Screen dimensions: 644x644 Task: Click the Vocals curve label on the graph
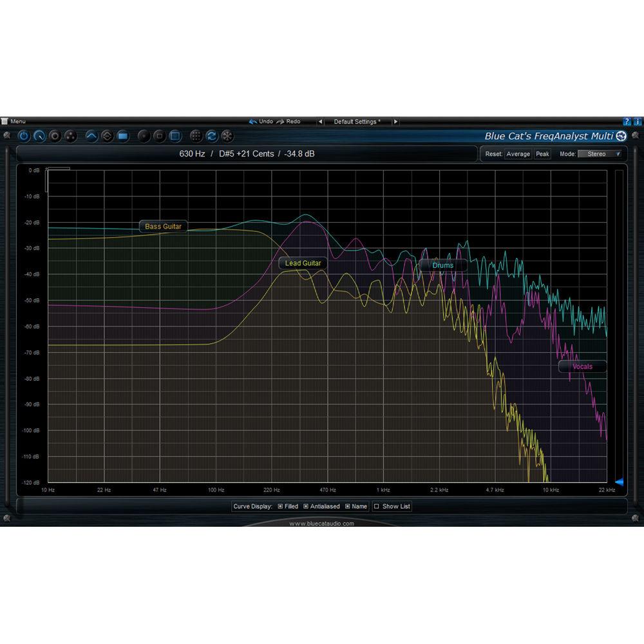pyautogui.click(x=582, y=366)
